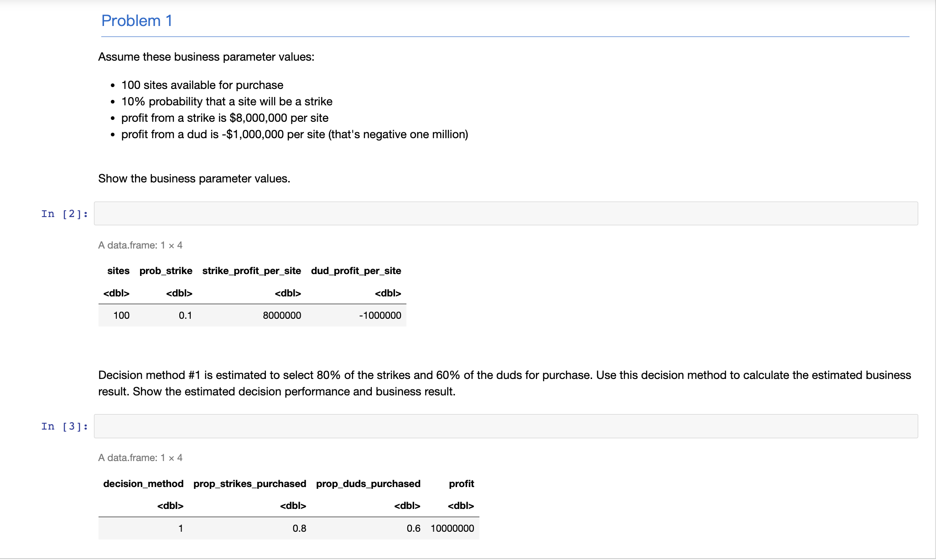Click the value -1000000 in the table
This screenshot has height=560, width=936.
pyautogui.click(x=380, y=315)
